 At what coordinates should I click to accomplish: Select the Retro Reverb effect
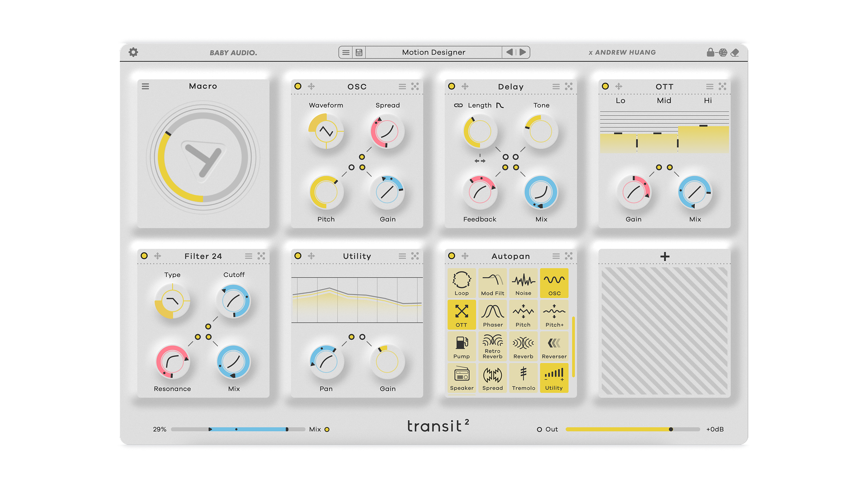492,347
